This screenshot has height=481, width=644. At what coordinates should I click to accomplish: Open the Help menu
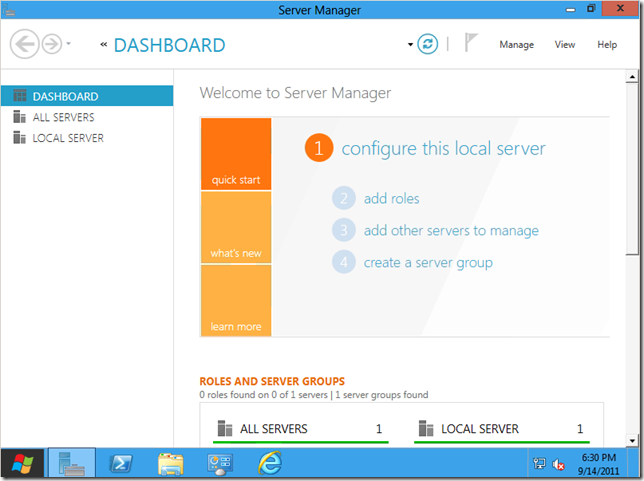click(x=607, y=44)
